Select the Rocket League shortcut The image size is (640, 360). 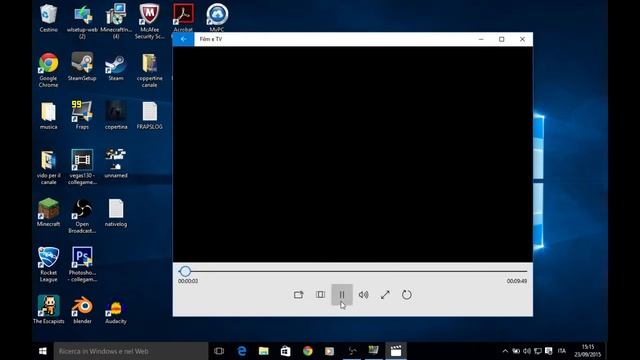click(x=49, y=264)
